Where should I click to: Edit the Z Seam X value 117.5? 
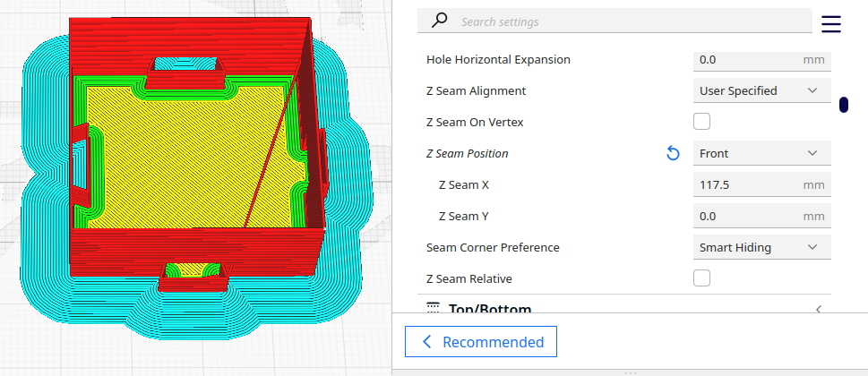point(761,184)
